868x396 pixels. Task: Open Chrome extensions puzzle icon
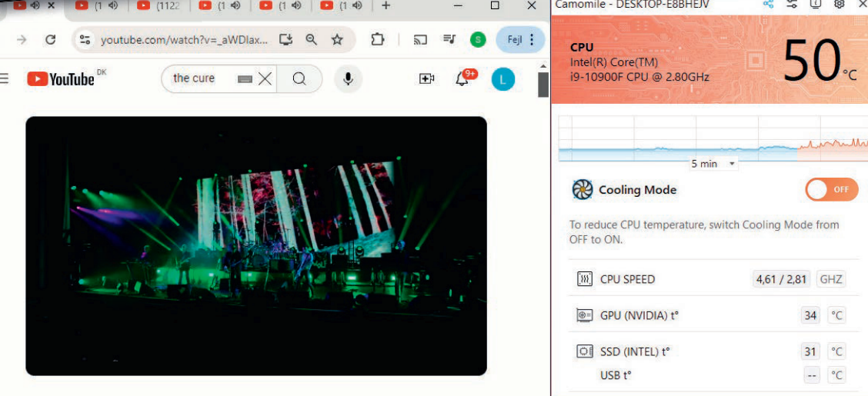coord(377,40)
